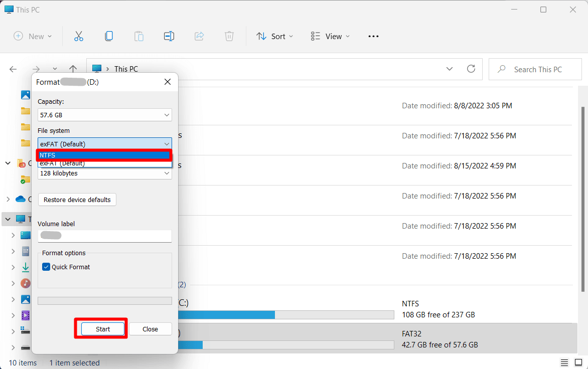Open the View menu

[x=330, y=36]
